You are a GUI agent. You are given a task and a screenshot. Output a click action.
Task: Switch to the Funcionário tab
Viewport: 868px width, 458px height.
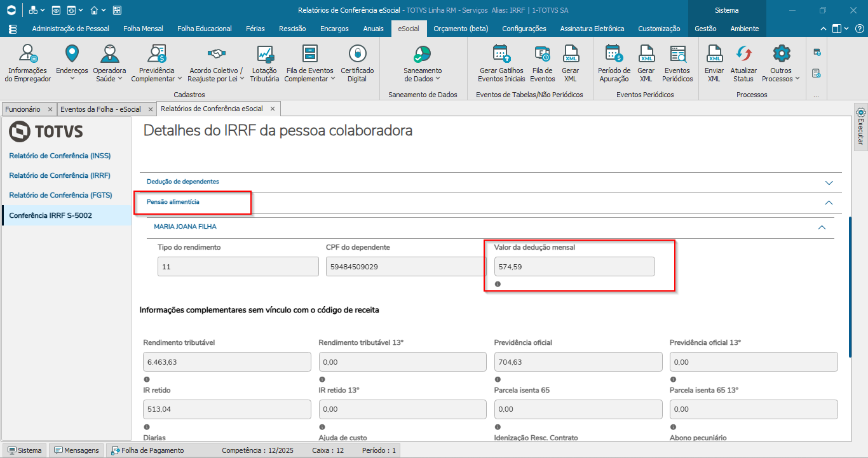tap(23, 109)
